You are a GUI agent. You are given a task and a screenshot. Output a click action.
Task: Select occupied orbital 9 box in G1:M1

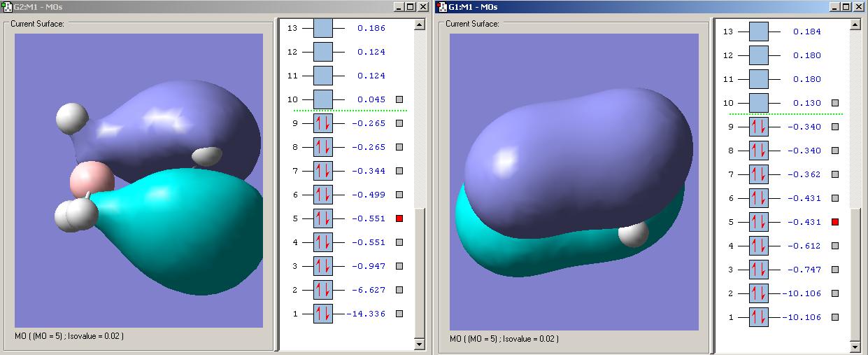click(x=759, y=127)
